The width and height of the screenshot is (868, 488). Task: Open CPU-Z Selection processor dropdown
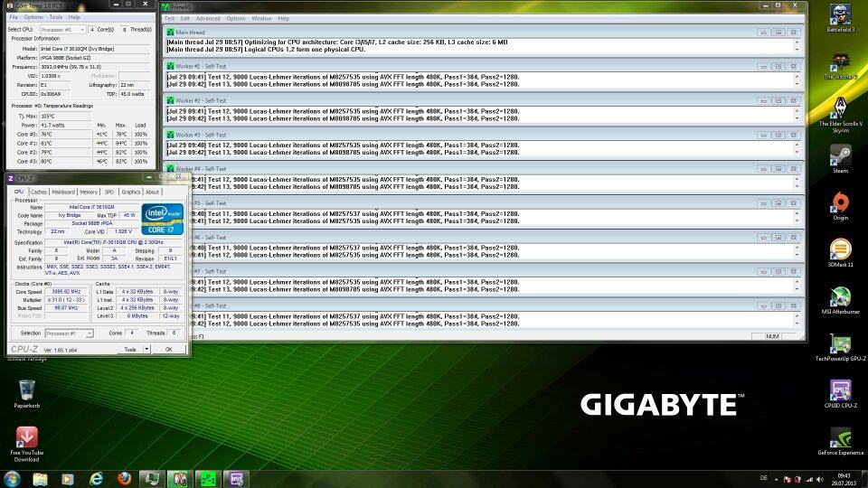pyautogui.click(x=69, y=333)
